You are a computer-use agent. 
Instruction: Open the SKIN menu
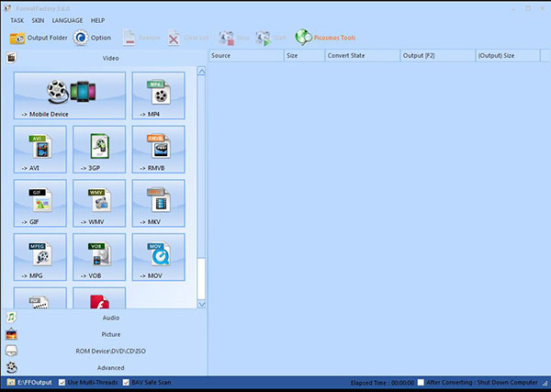(x=38, y=20)
